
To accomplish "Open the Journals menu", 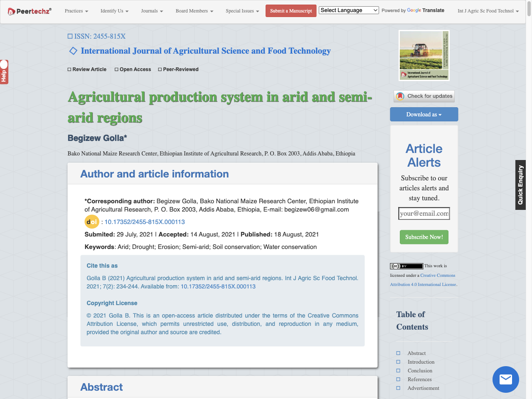I will (152, 11).
